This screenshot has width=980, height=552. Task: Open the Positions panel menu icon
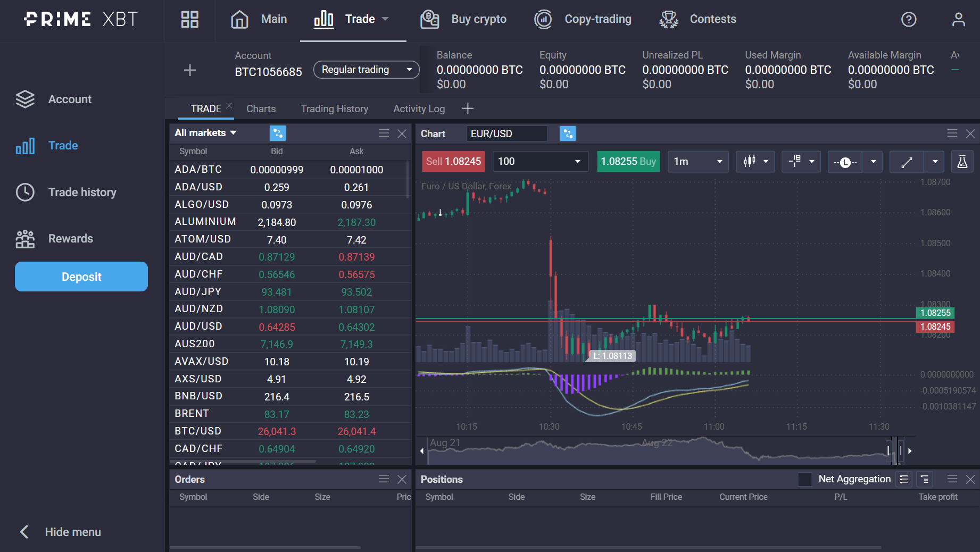coord(952,479)
